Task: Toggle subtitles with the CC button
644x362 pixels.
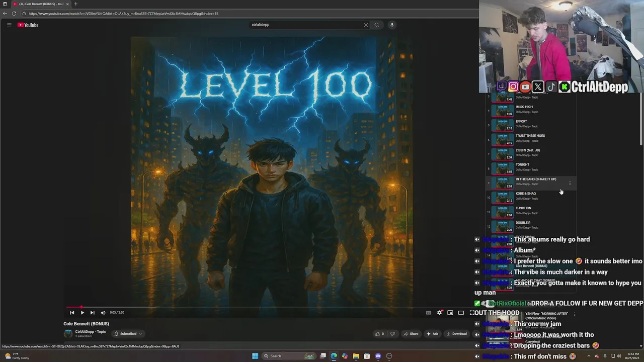Action: [429, 313]
